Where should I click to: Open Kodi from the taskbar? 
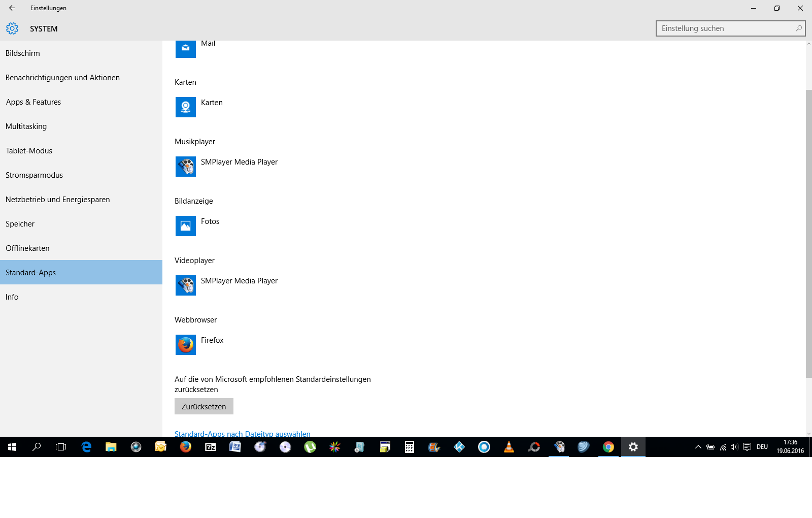pos(459,447)
